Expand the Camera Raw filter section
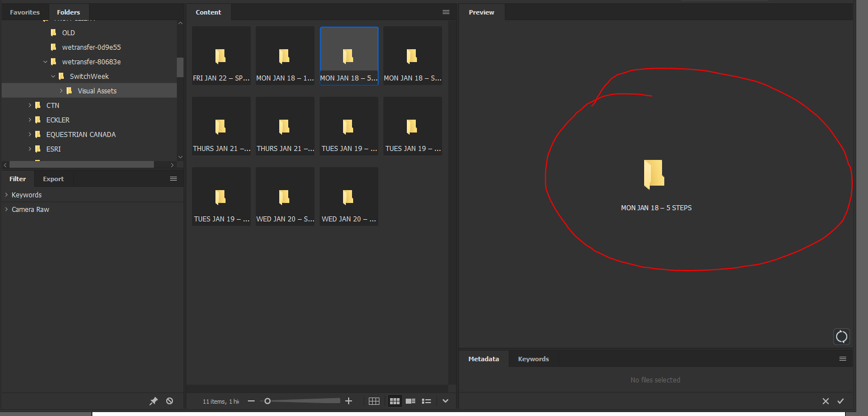868x416 pixels. click(x=7, y=209)
